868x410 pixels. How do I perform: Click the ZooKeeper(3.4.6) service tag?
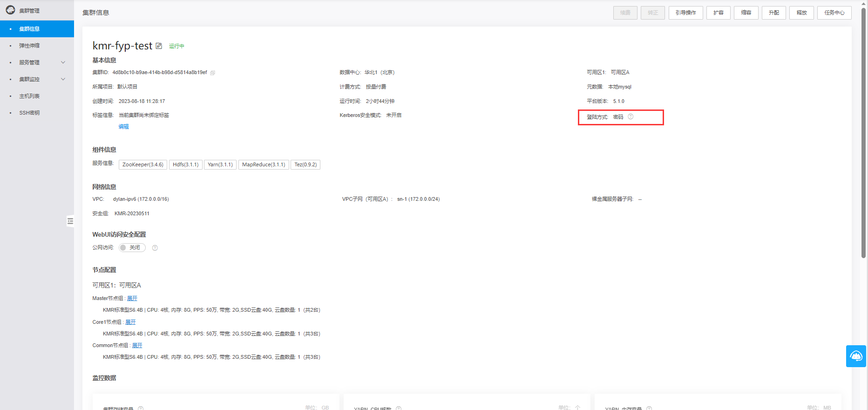(143, 164)
